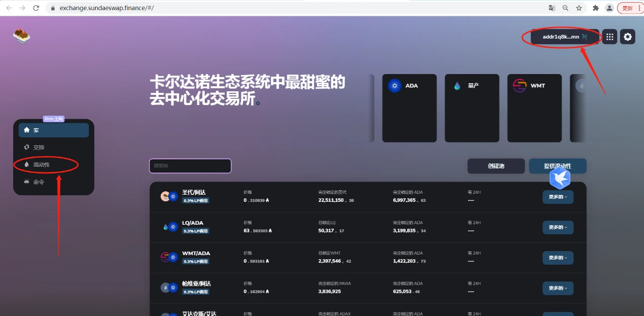The width and height of the screenshot is (644, 316).
Task: Expand 更多的 dropdown for LQ/ADA pool
Action: pos(558,227)
